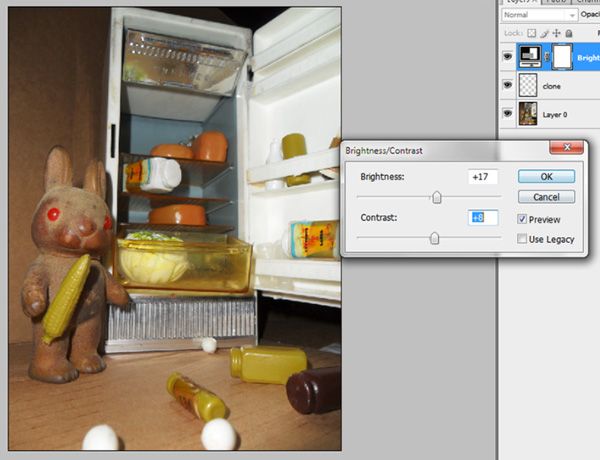
Task: Switch to the Layers tab
Action: click(521, 2)
